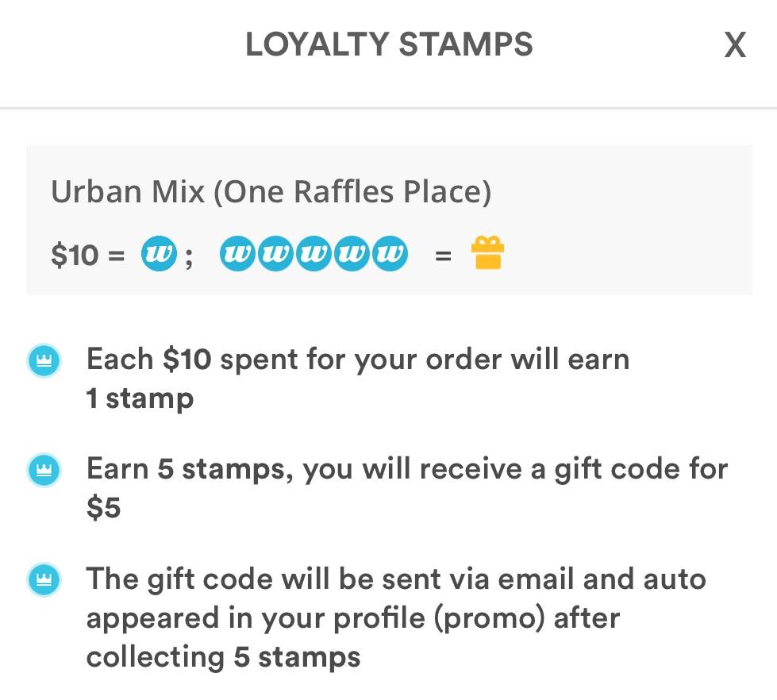The height and width of the screenshot is (700, 777).
Task: Click the first stamp in the five-stamp row
Action: click(237, 255)
